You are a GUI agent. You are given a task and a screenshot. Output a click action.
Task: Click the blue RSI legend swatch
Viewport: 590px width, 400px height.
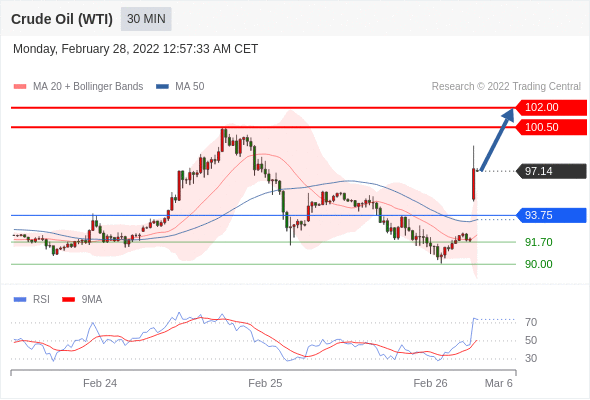(x=20, y=300)
